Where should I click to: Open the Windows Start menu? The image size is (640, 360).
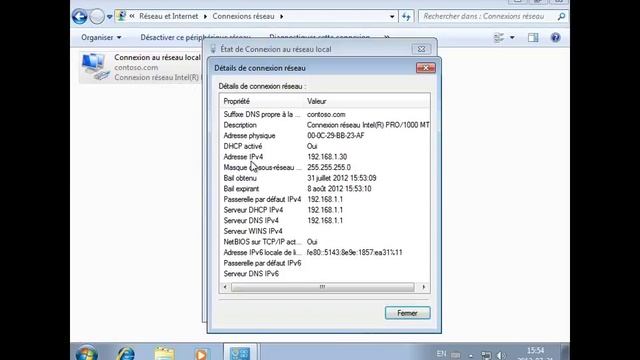coord(87,353)
